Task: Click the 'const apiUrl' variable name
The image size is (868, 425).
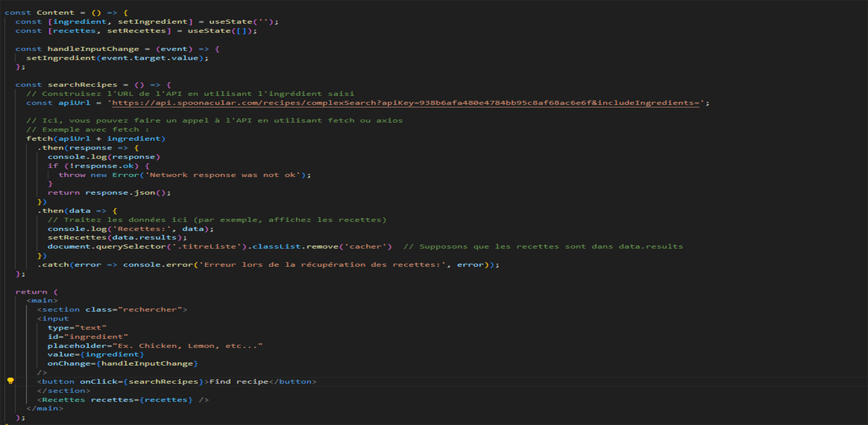Action: tap(74, 103)
